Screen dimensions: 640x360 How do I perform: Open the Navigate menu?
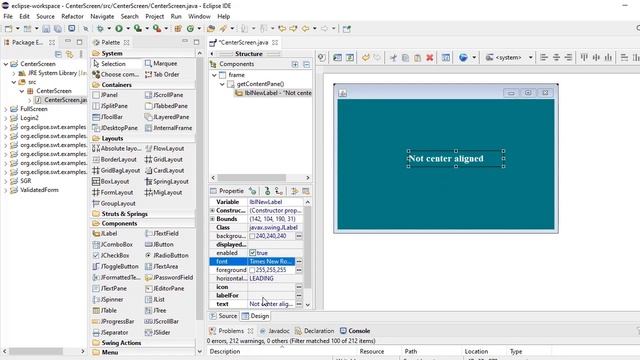coord(102,16)
